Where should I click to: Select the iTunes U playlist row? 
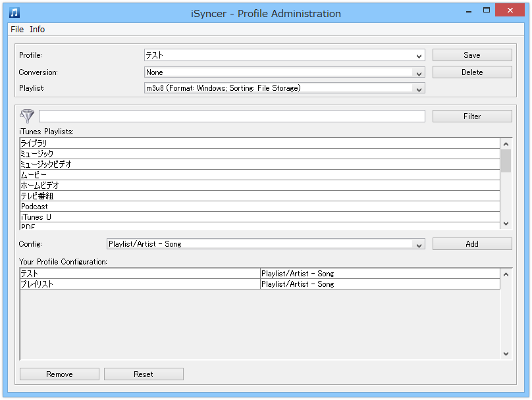click(260, 217)
